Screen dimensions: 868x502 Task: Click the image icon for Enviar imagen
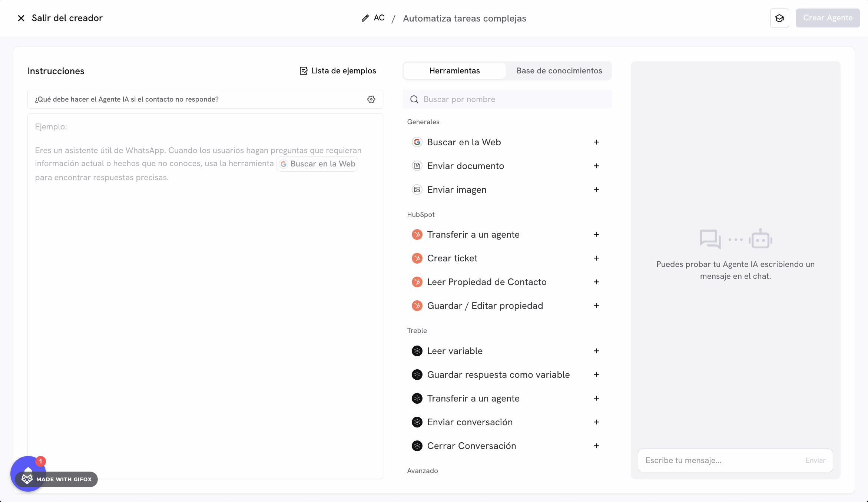417,189
